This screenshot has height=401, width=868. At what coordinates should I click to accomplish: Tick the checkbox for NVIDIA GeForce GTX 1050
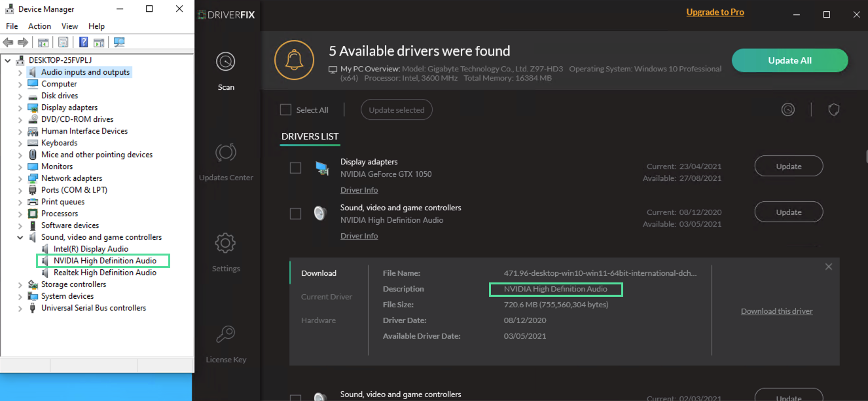point(295,168)
